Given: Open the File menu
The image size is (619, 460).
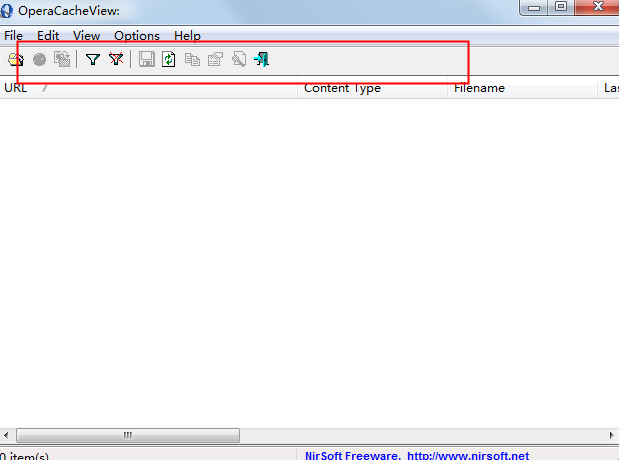Looking at the screenshot, I should [13, 36].
